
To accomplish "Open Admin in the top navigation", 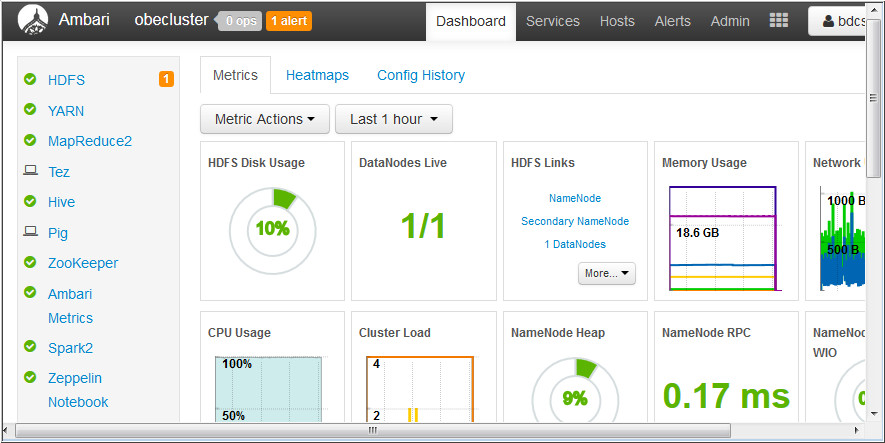I will 730,21.
